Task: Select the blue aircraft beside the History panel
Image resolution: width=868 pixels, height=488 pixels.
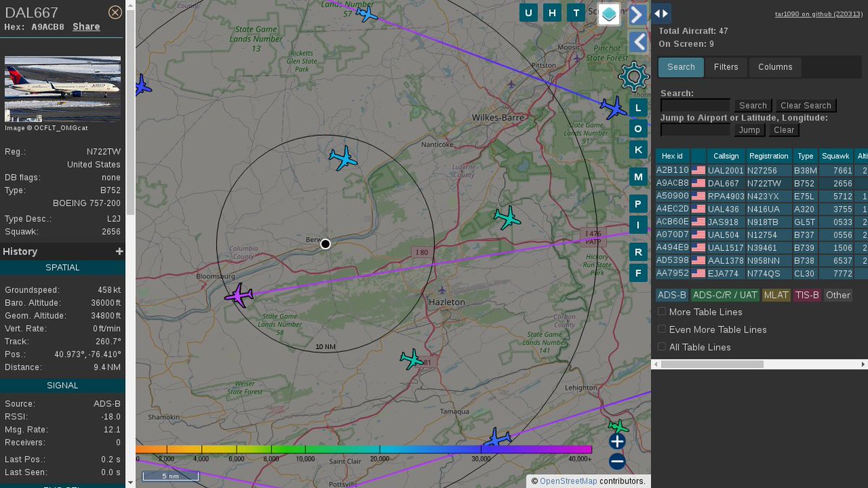Action: point(142,85)
